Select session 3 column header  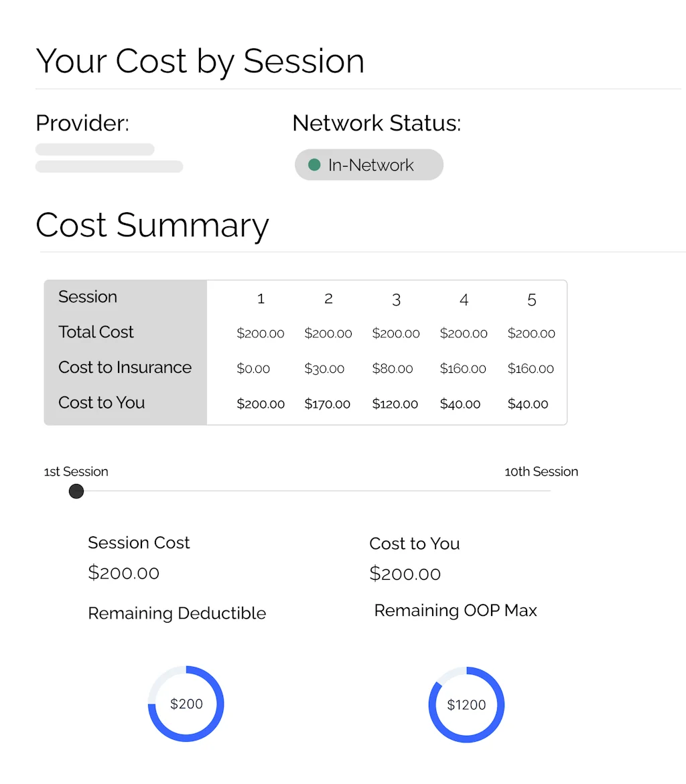click(396, 299)
